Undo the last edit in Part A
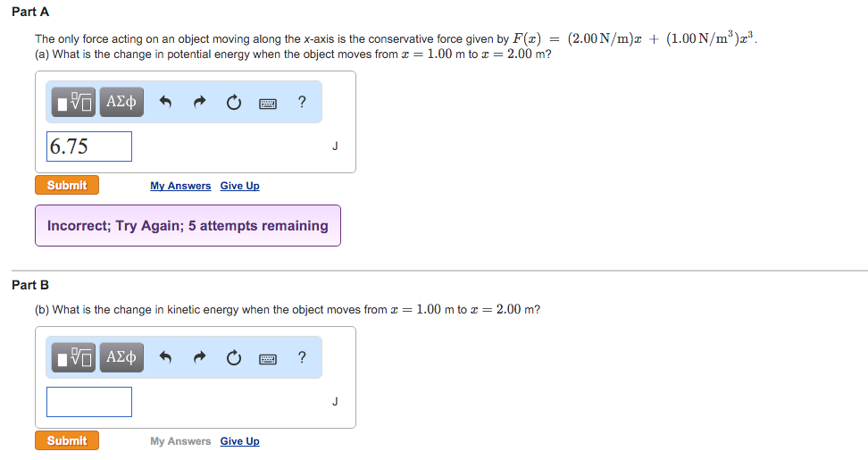This screenshot has width=868, height=460. (165, 103)
